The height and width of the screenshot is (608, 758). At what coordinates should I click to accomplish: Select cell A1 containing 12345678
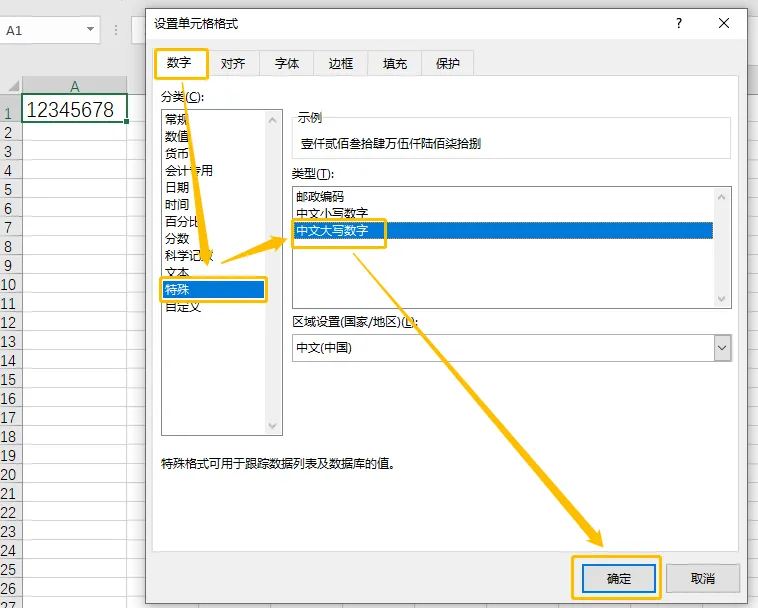74,109
